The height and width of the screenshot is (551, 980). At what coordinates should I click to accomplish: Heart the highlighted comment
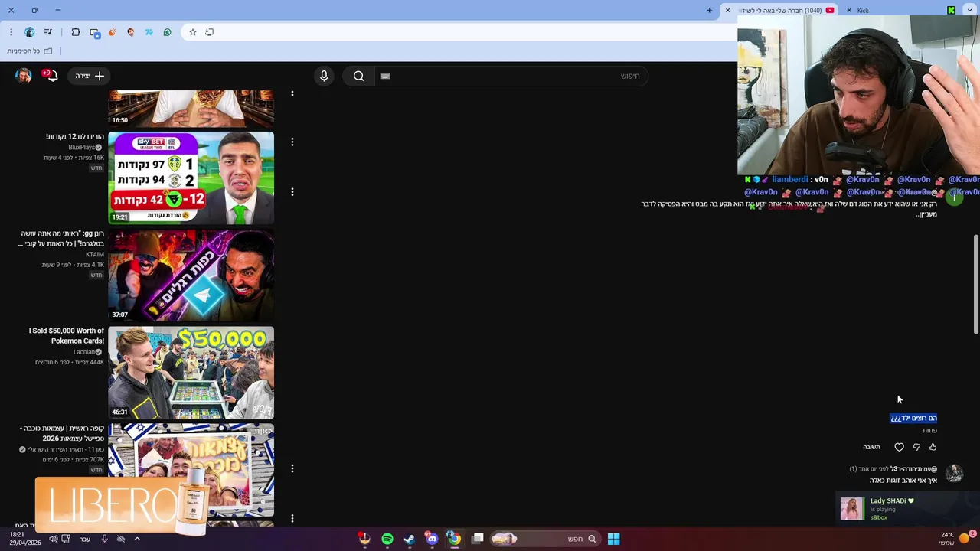pyautogui.click(x=900, y=447)
